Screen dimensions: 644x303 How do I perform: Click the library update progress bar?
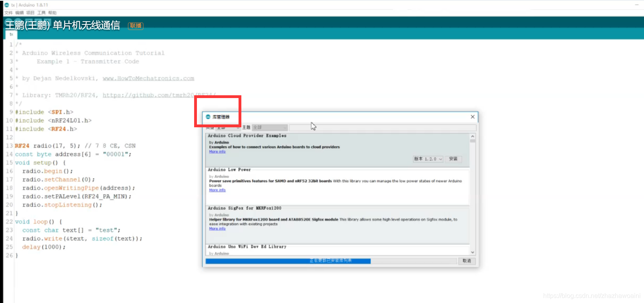tap(331, 261)
